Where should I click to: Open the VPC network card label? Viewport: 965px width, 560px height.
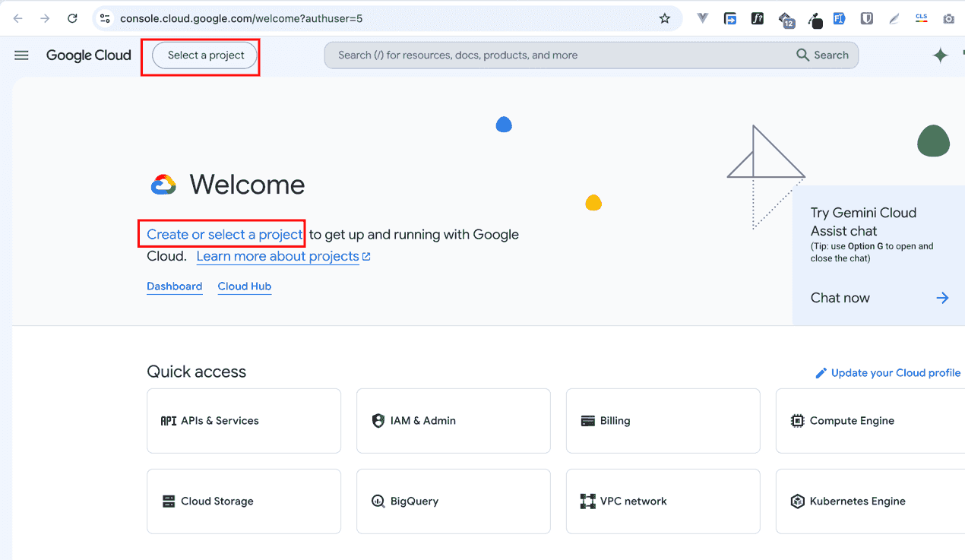tap(633, 501)
